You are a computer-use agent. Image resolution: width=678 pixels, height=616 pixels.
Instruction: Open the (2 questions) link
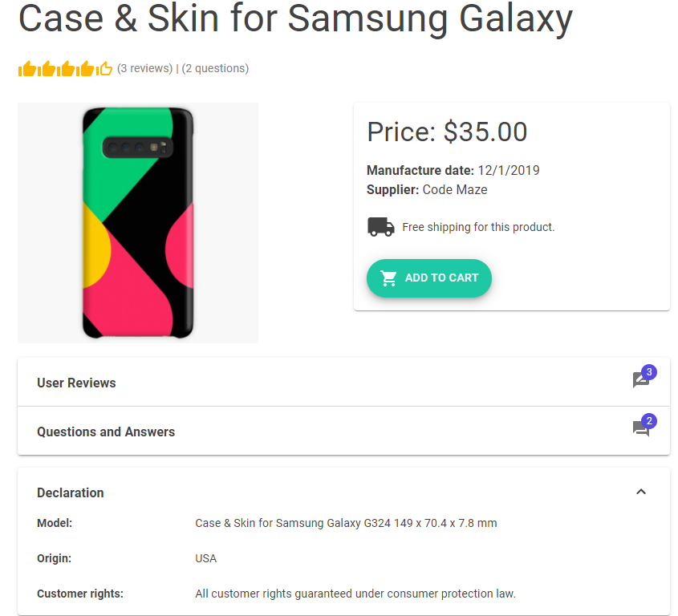click(215, 69)
